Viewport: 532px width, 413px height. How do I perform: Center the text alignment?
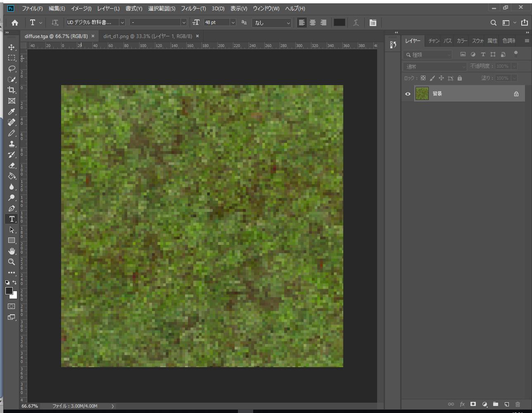point(313,23)
